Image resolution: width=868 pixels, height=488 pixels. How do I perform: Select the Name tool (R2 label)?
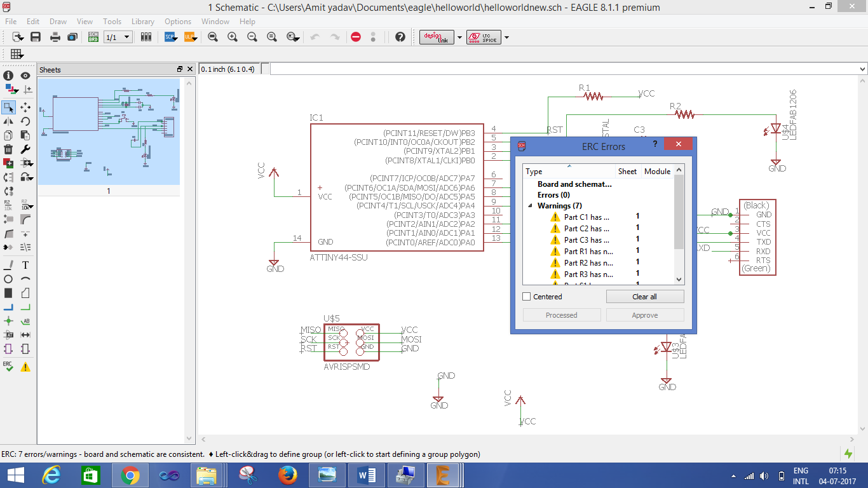(x=8, y=205)
